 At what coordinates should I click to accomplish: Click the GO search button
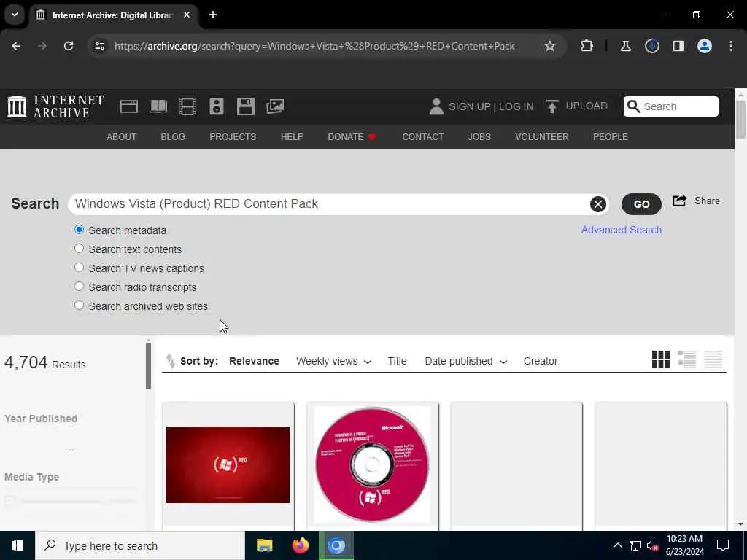641,204
